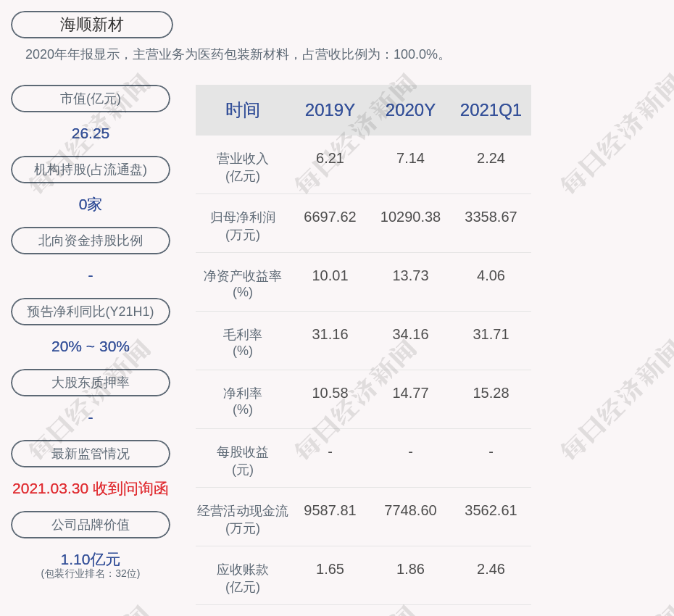
Task: Select the 2019Y column header
Action: pos(330,110)
